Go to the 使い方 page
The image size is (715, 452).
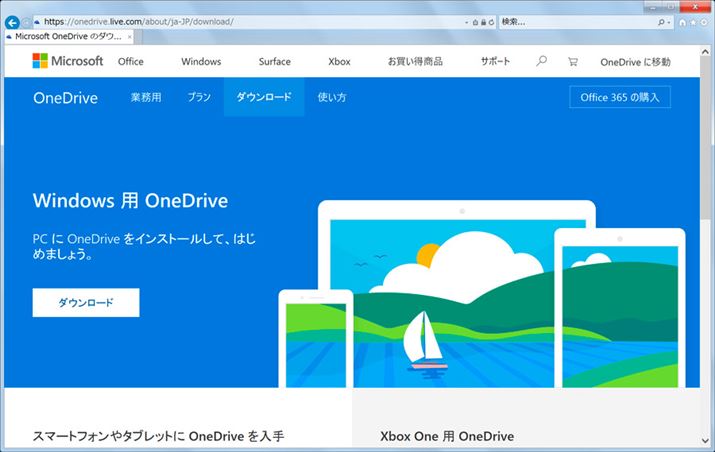[332, 97]
